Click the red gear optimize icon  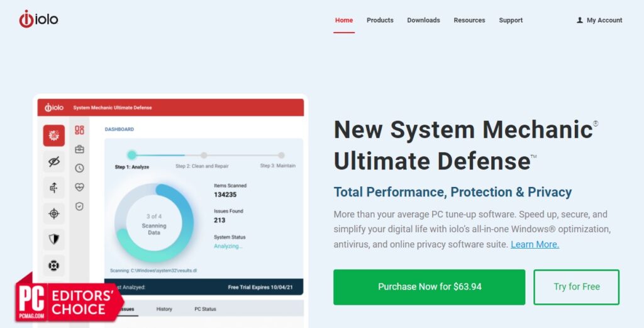click(x=54, y=135)
